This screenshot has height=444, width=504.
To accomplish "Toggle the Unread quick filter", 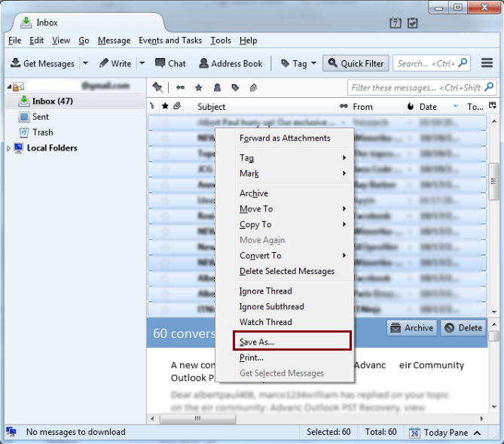I will (x=180, y=87).
